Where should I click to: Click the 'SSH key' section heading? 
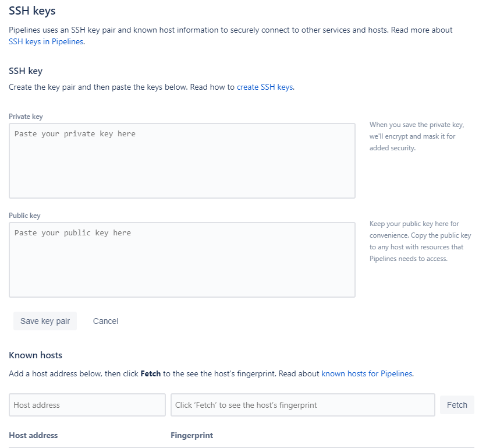pyautogui.click(x=26, y=71)
